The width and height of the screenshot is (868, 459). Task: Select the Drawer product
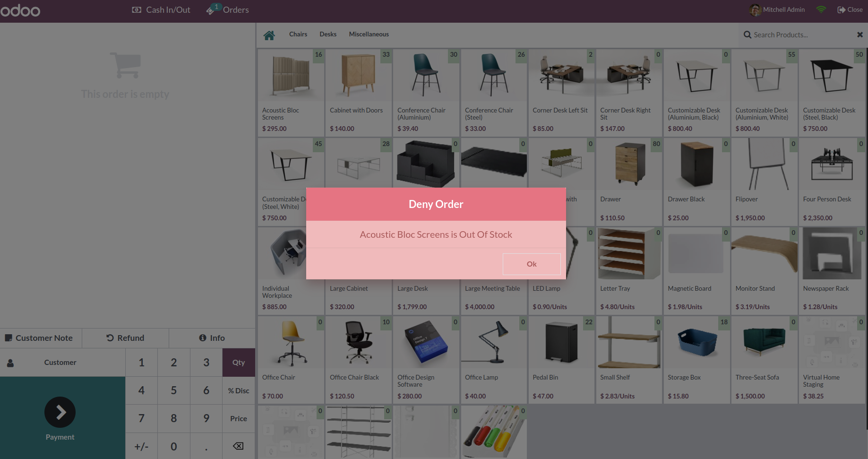click(629, 182)
